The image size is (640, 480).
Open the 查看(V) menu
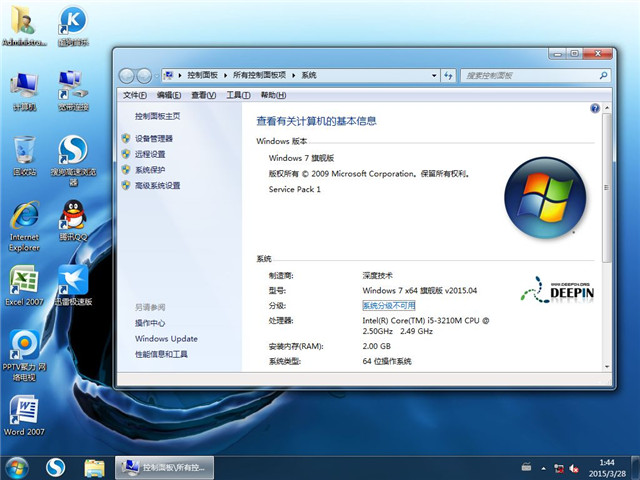(x=203, y=95)
